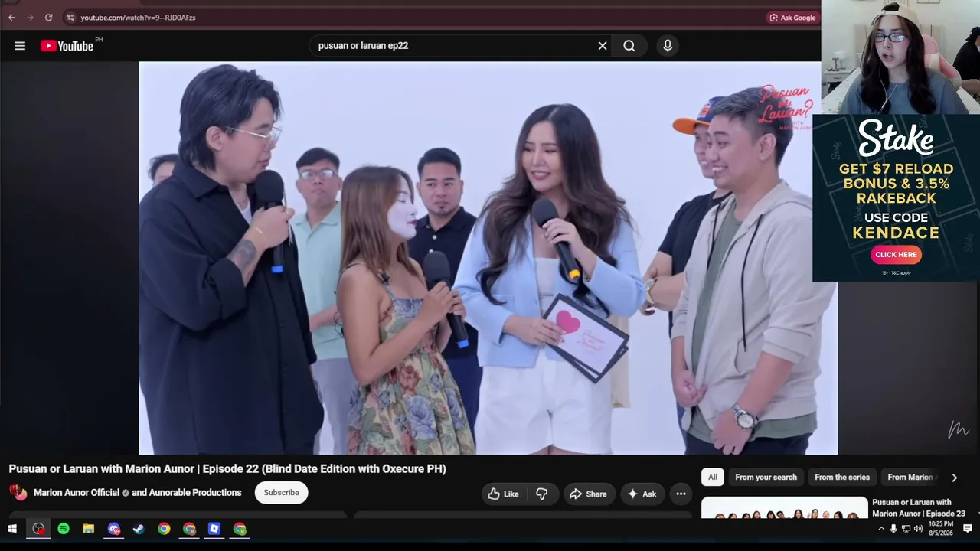Select the 'From the series' chip
Viewport: 980px width, 551px height.
click(x=842, y=478)
